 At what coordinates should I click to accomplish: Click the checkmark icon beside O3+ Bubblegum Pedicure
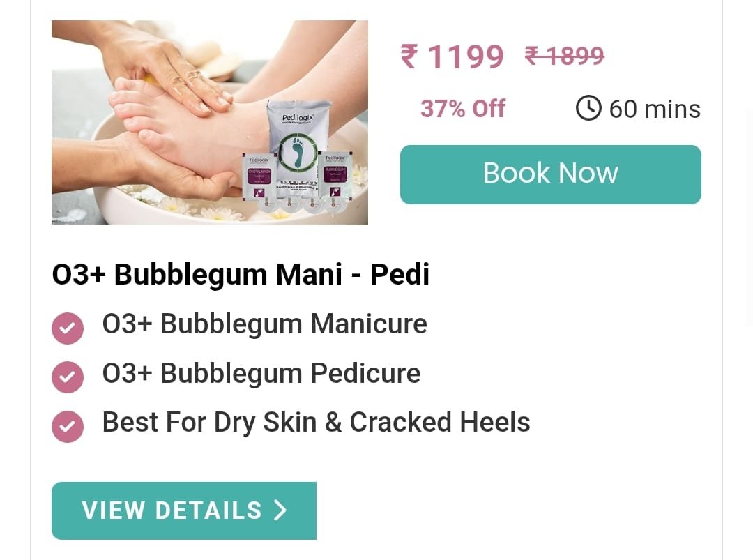68,377
